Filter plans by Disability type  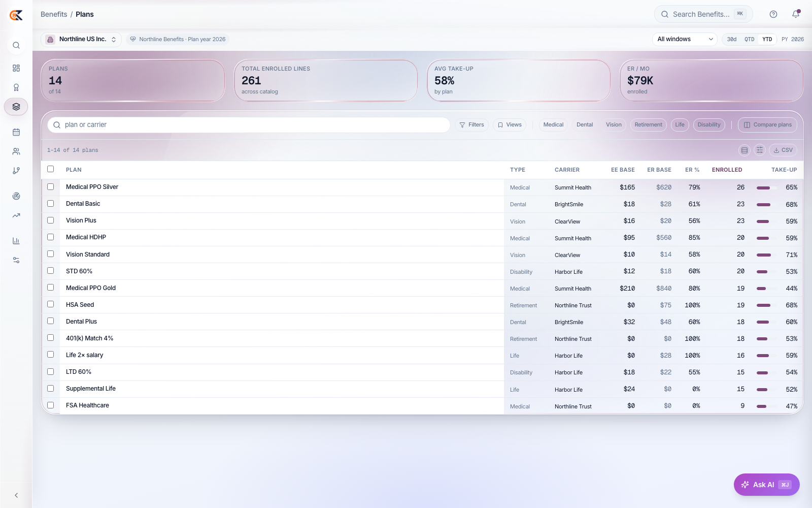(x=709, y=125)
